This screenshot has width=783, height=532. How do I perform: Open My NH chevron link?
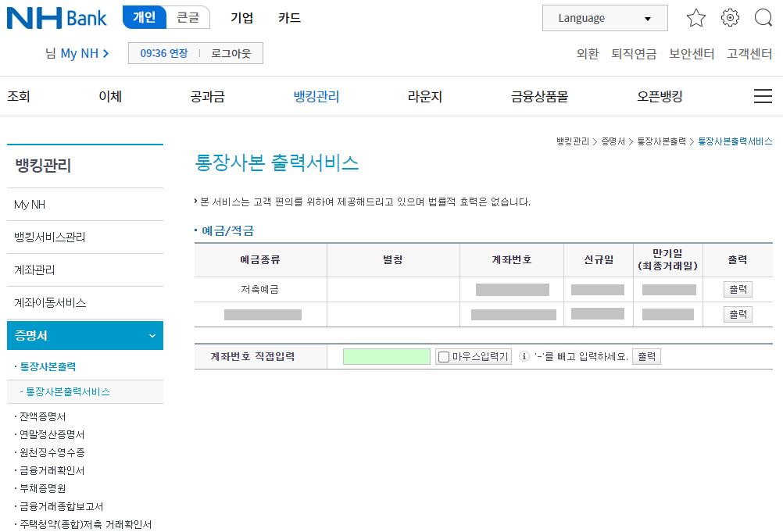tap(84, 53)
